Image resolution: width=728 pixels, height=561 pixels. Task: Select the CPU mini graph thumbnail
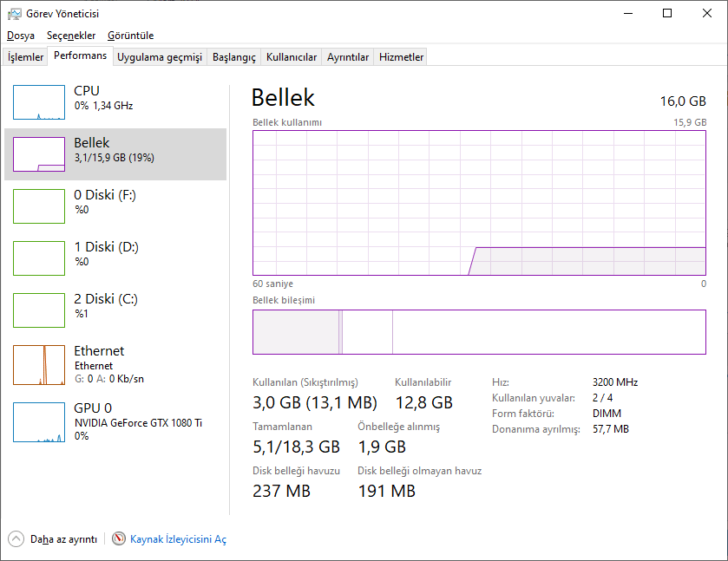tap(39, 102)
